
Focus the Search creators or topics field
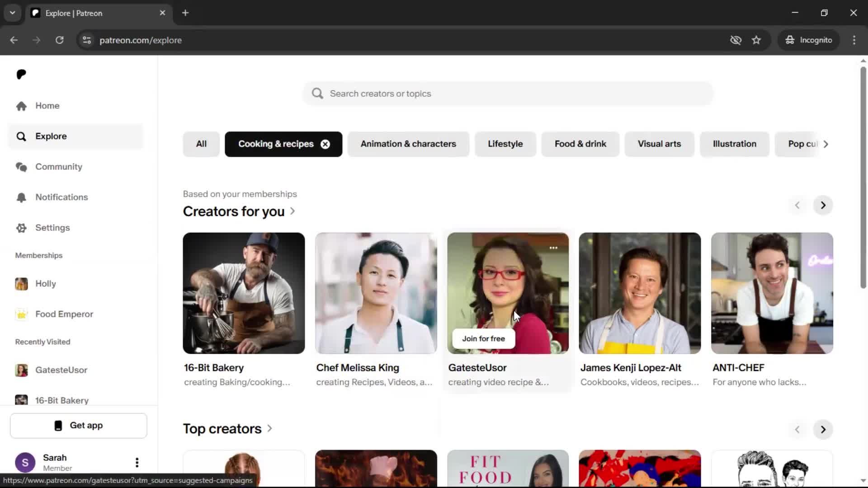coord(508,94)
